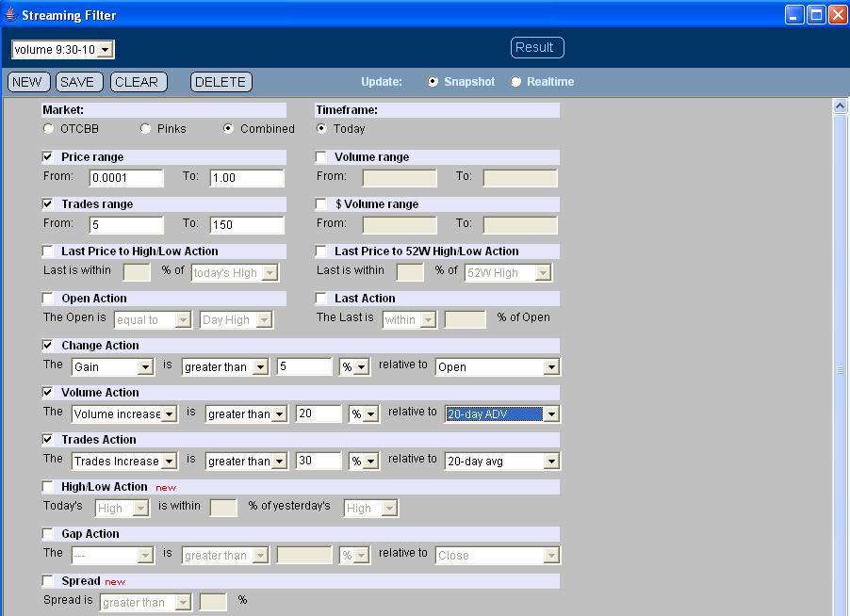Click the Trades range From field

(x=126, y=225)
